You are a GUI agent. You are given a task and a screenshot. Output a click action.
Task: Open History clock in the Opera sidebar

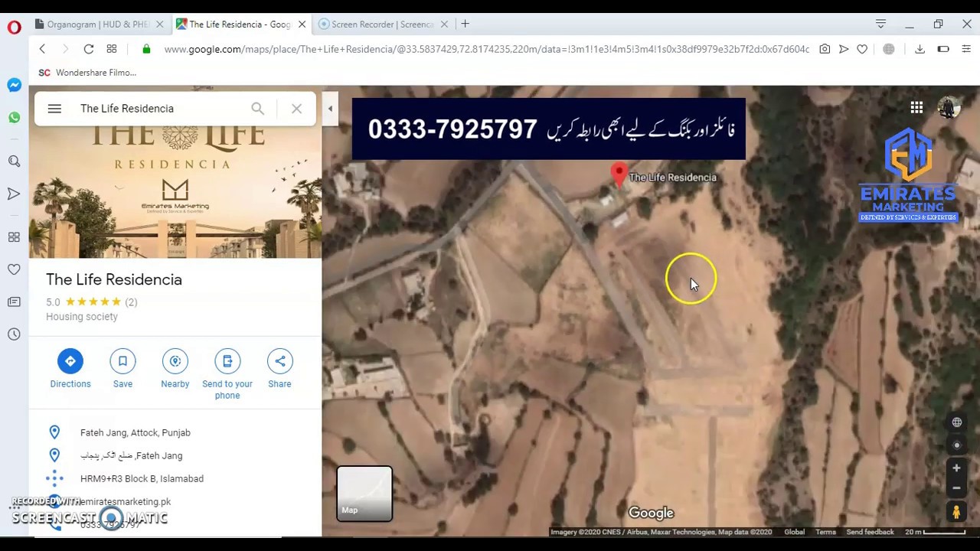[14, 334]
